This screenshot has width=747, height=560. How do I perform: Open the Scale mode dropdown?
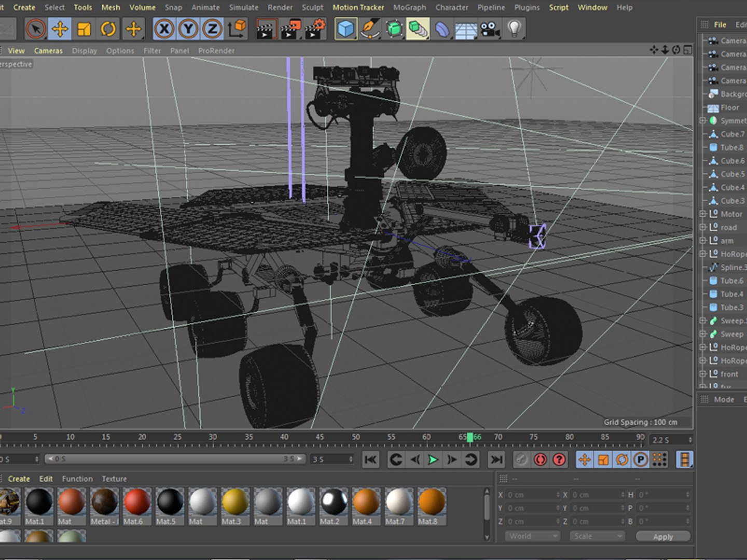[597, 536]
